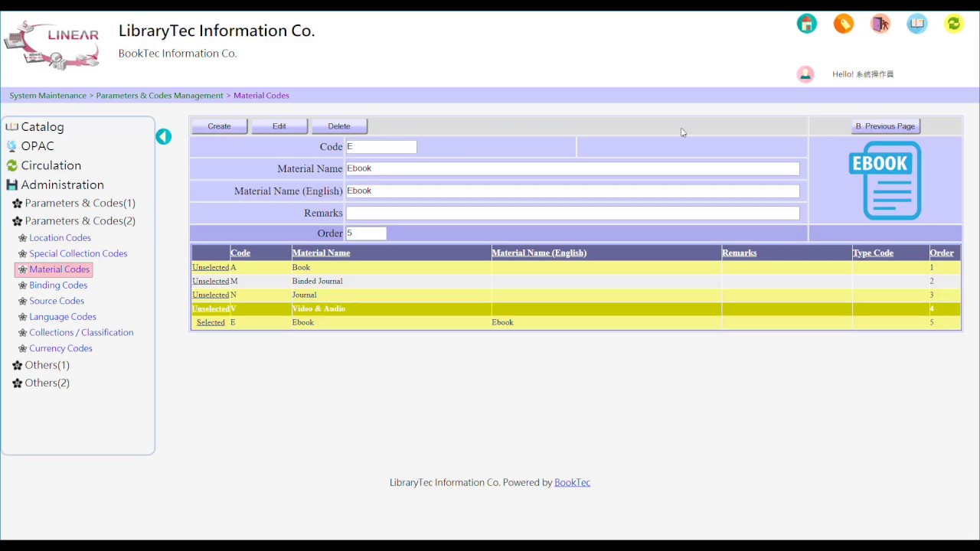Image resolution: width=980 pixels, height=551 pixels.
Task: Click the Hello user greeting text
Action: tap(863, 74)
